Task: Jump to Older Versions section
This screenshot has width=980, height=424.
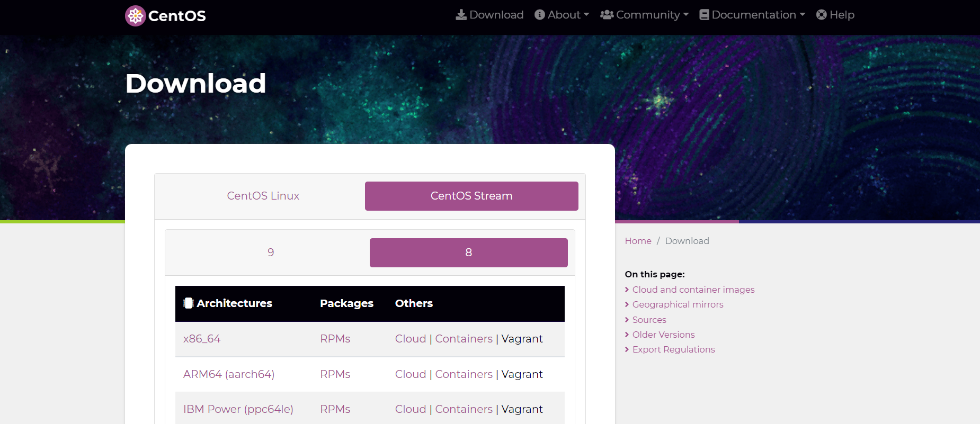Action: (664, 335)
